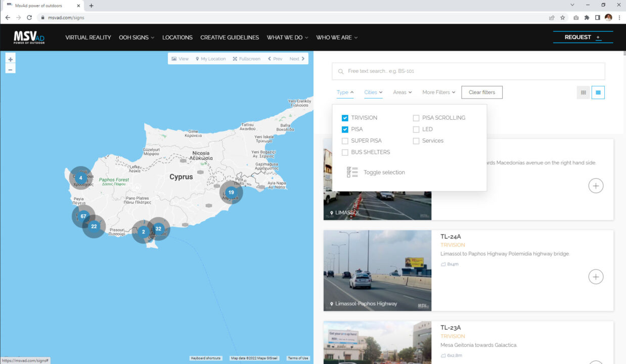Click the 67 signs map cluster
Image resolution: width=626 pixels, height=364 pixels.
pyautogui.click(x=83, y=216)
